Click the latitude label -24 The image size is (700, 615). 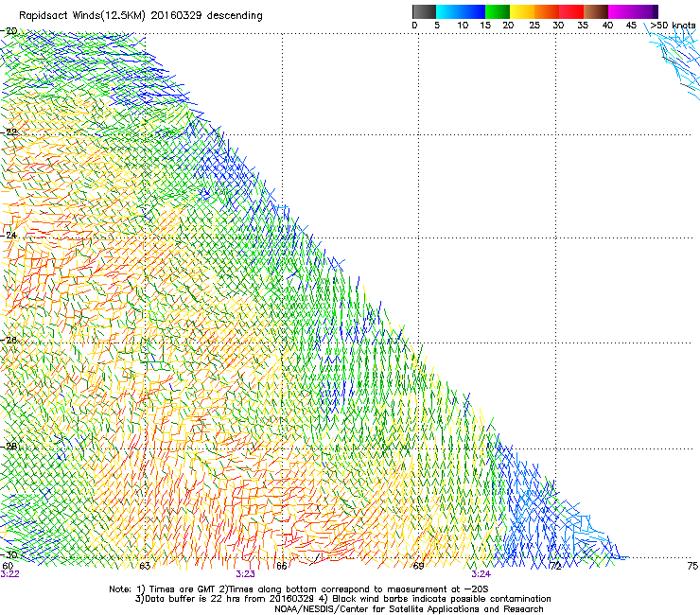[x=10, y=235]
